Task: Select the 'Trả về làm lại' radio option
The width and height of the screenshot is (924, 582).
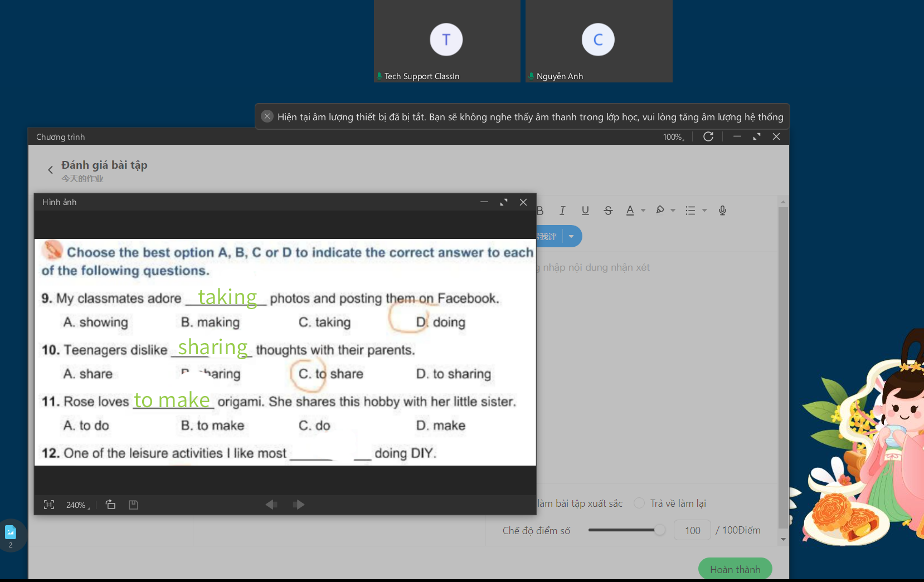Action: point(640,503)
